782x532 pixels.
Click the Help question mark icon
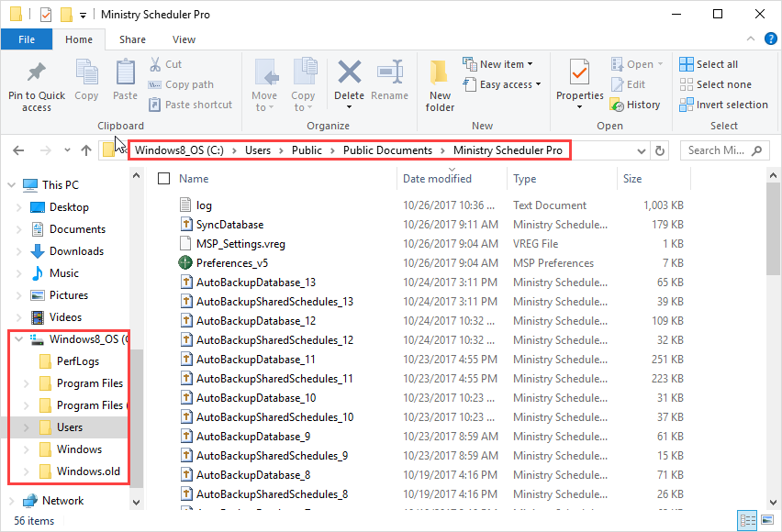(769, 39)
